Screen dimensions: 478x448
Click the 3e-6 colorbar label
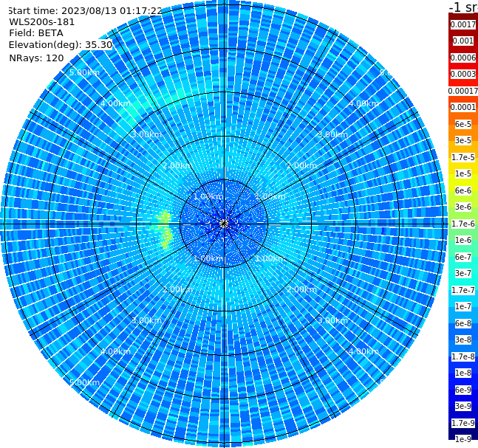pos(463,207)
